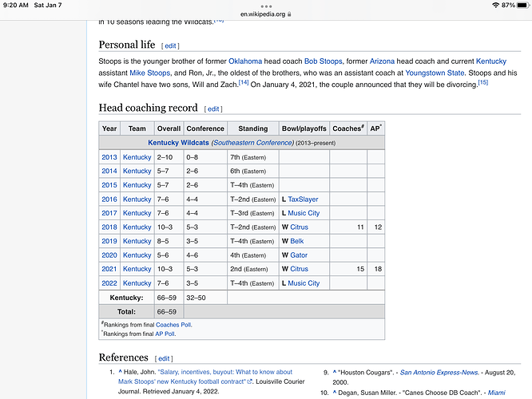Open the Music City link in 2022 row
The width and height of the screenshot is (532, 399).
pyautogui.click(x=304, y=283)
